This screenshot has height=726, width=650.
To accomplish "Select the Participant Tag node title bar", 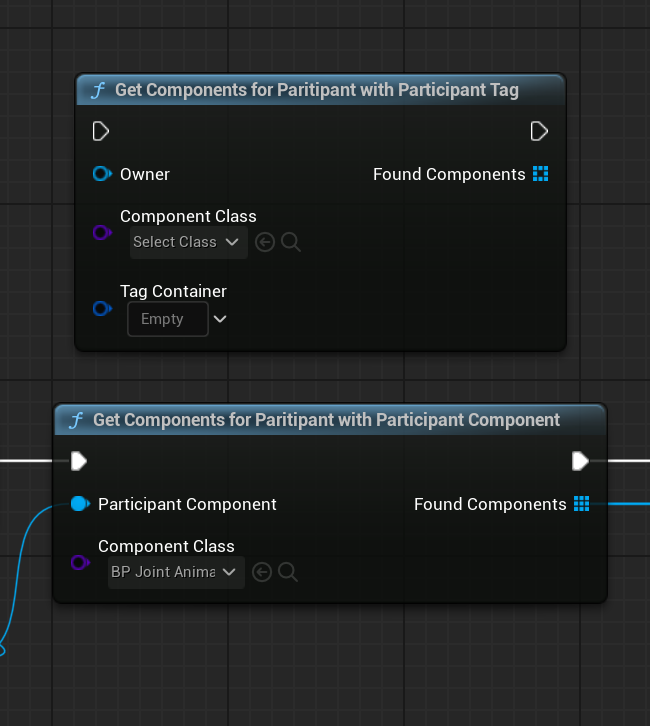I will coord(320,90).
